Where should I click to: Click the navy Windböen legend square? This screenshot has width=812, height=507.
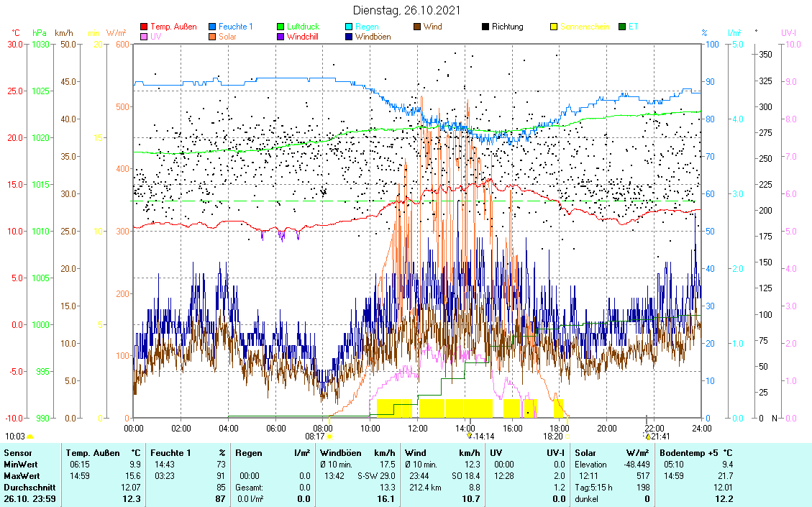pos(349,37)
